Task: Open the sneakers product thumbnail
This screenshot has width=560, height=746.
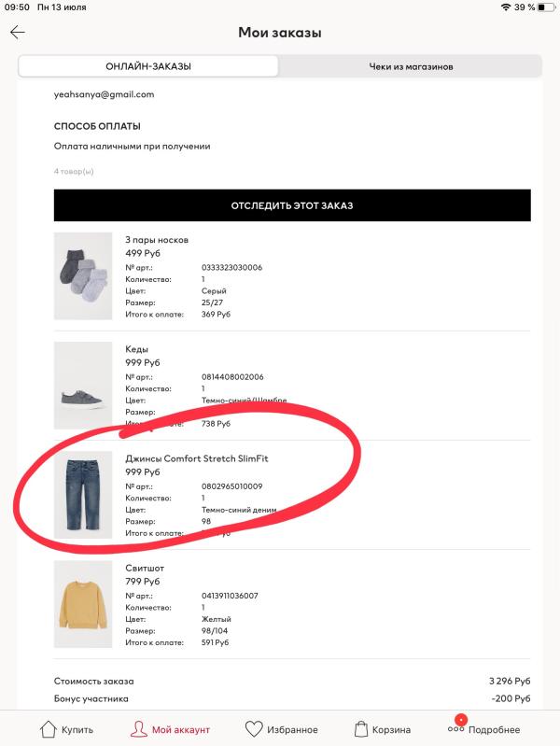Action: pos(83,385)
